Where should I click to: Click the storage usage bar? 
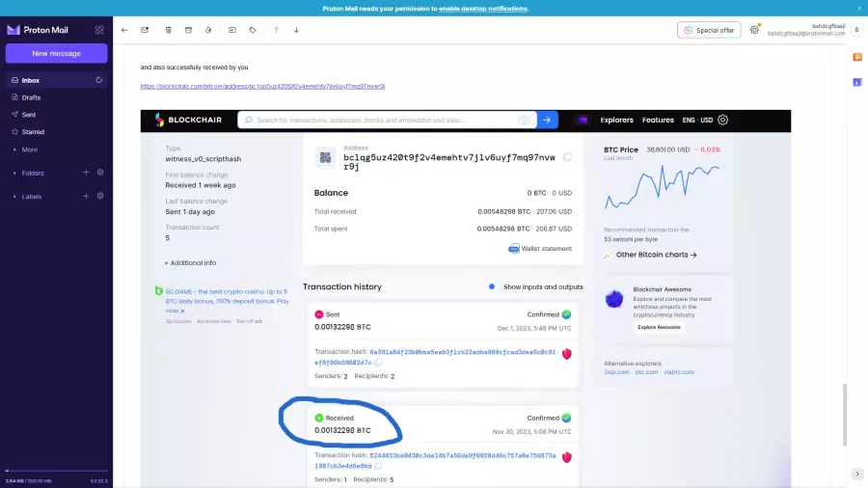pos(57,471)
